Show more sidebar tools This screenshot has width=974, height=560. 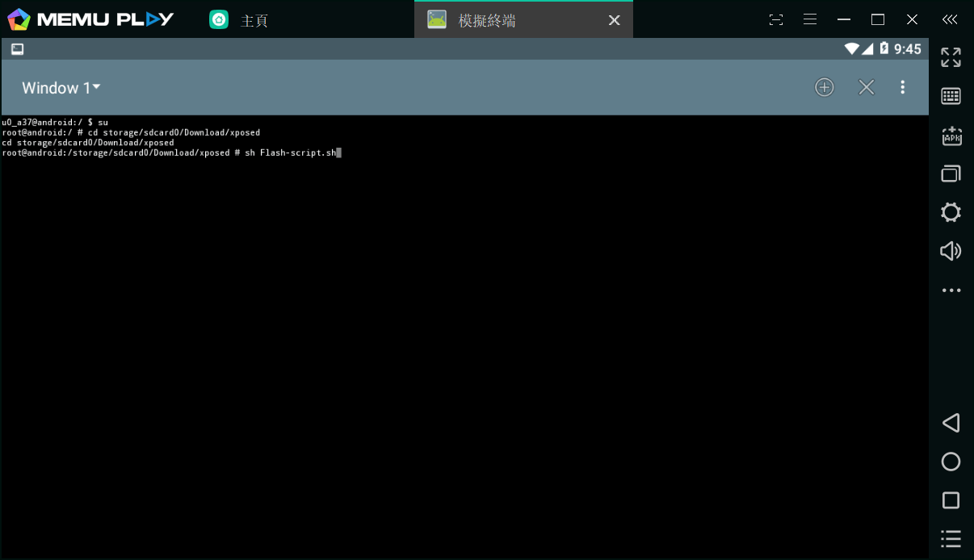click(x=951, y=290)
